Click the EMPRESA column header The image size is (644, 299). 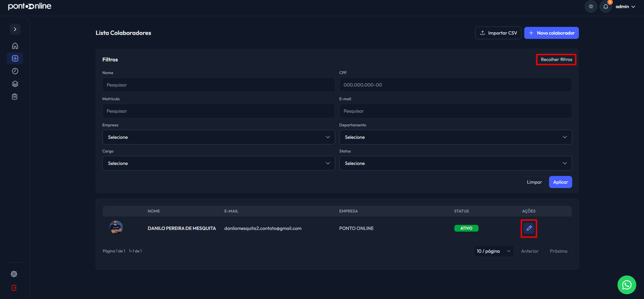pos(349,211)
